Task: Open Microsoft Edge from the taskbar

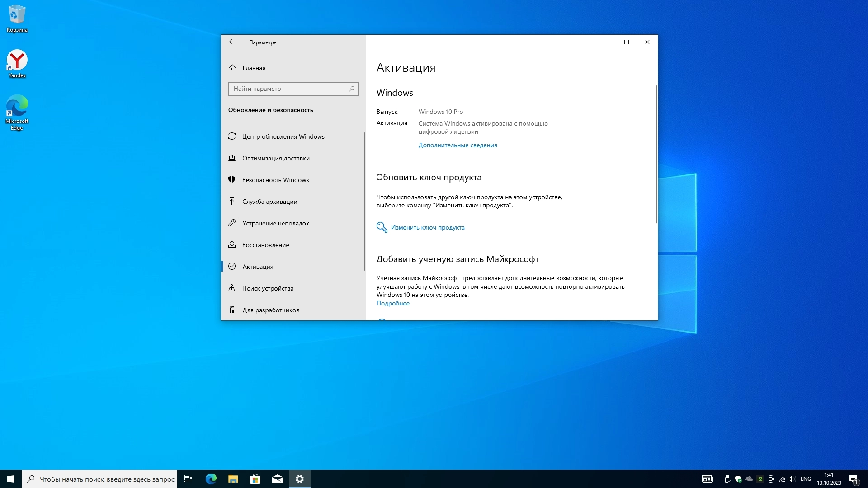Action: pos(211,479)
